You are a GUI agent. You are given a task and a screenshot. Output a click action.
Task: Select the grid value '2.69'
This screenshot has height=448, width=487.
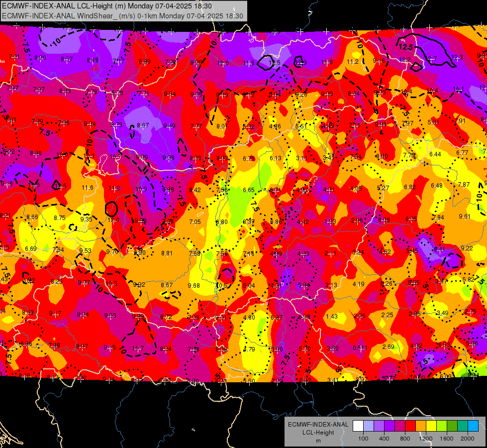click(388, 346)
